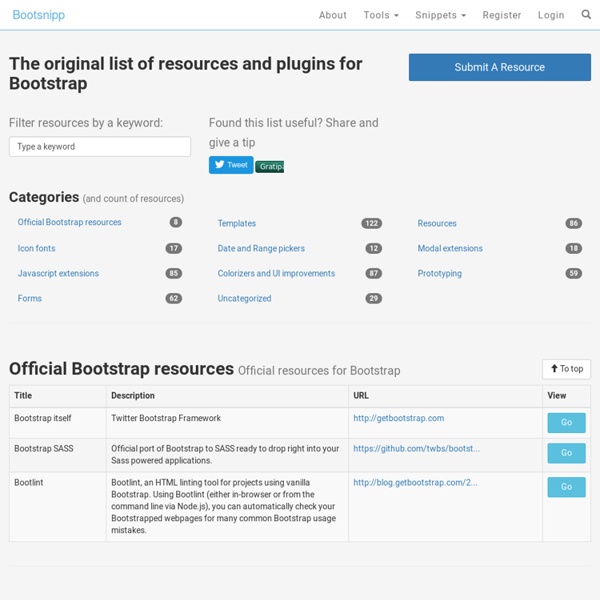
Task: Click the To top arrow button
Action: click(x=566, y=369)
